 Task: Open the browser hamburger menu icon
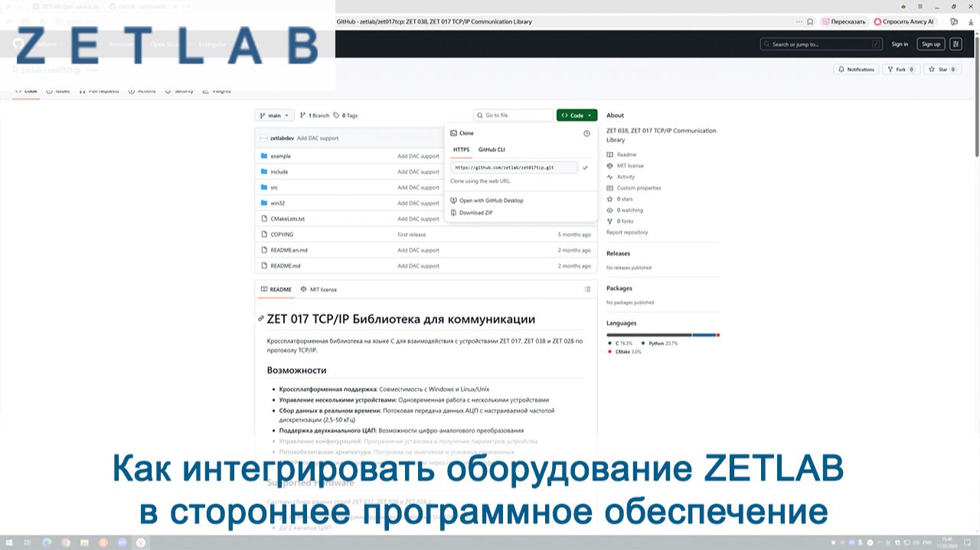click(922, 6)
